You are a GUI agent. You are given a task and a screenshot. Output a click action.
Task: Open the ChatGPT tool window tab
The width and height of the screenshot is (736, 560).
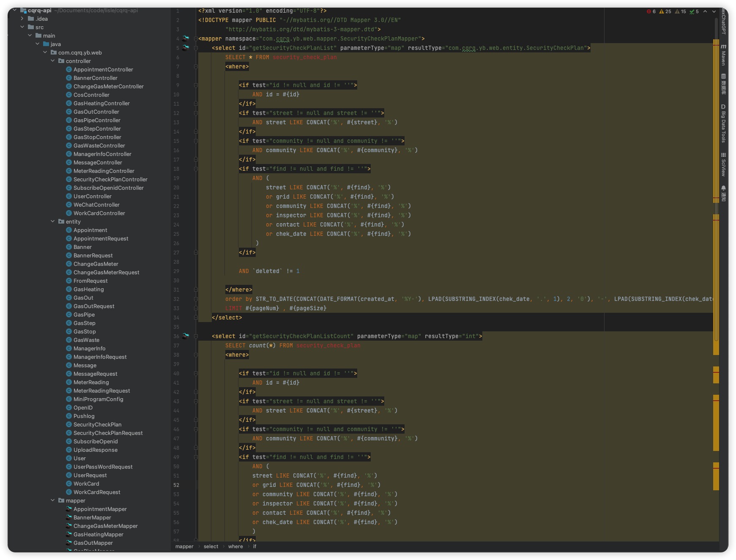[x=723, y=21]
